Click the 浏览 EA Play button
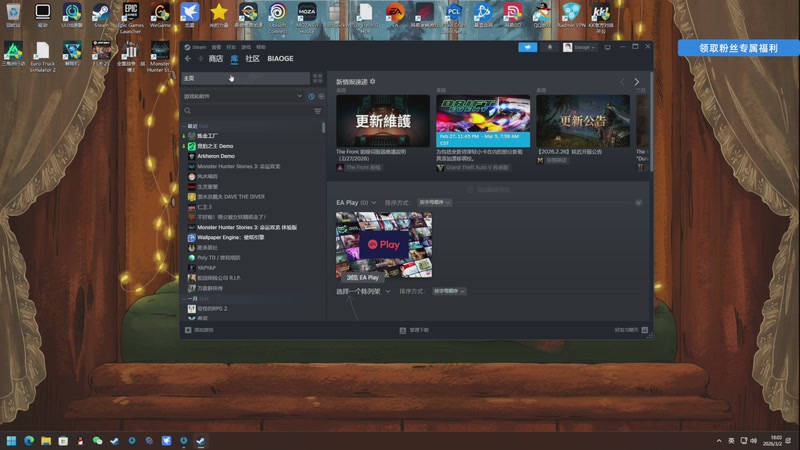 pos(363,278)
